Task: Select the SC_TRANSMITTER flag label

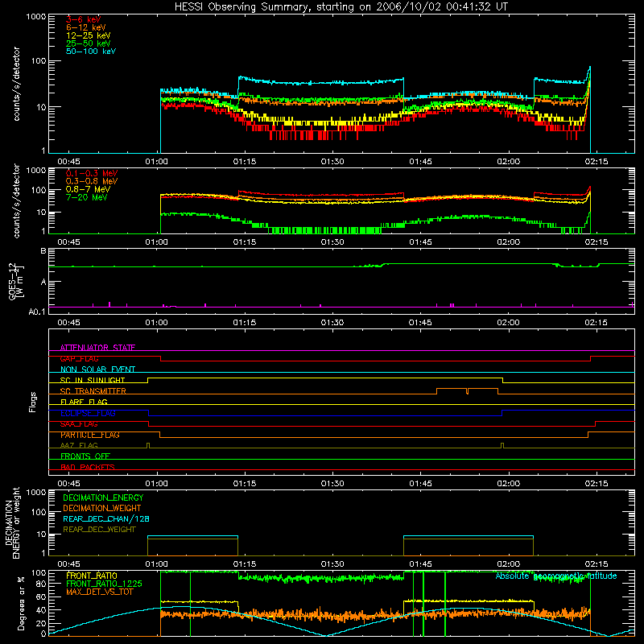Action: point(93,391)
